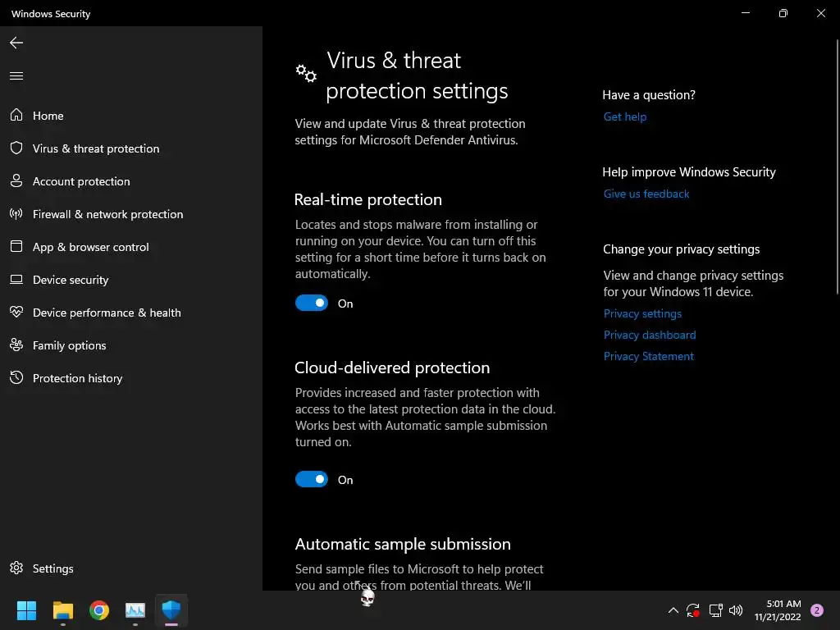Click the Settings gear icon in sidebar

[16, 568]
